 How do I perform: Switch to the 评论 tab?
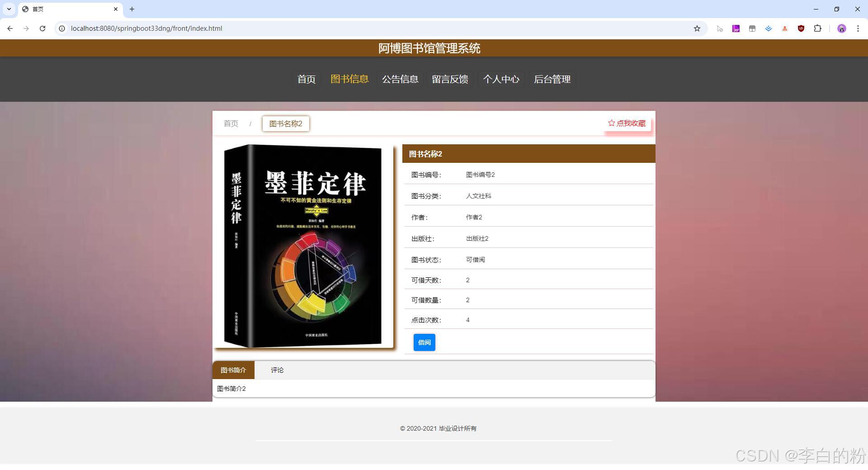[277, 370]
